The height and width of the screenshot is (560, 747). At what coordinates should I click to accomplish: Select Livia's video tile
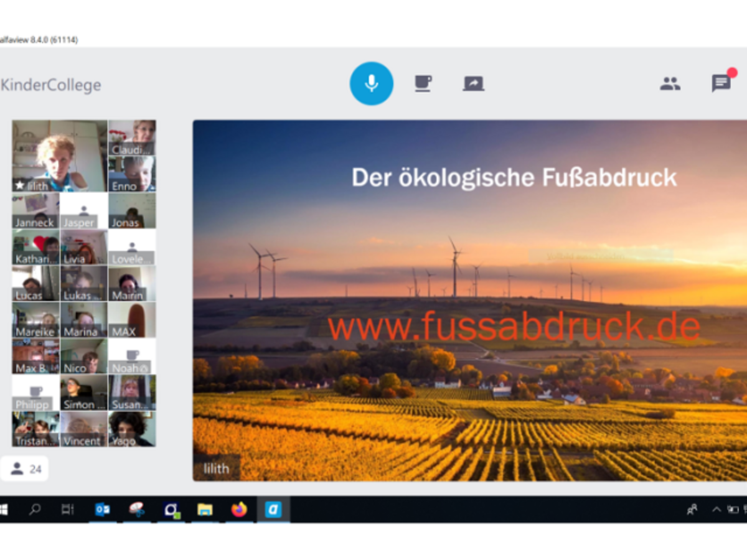click(83, 248)
